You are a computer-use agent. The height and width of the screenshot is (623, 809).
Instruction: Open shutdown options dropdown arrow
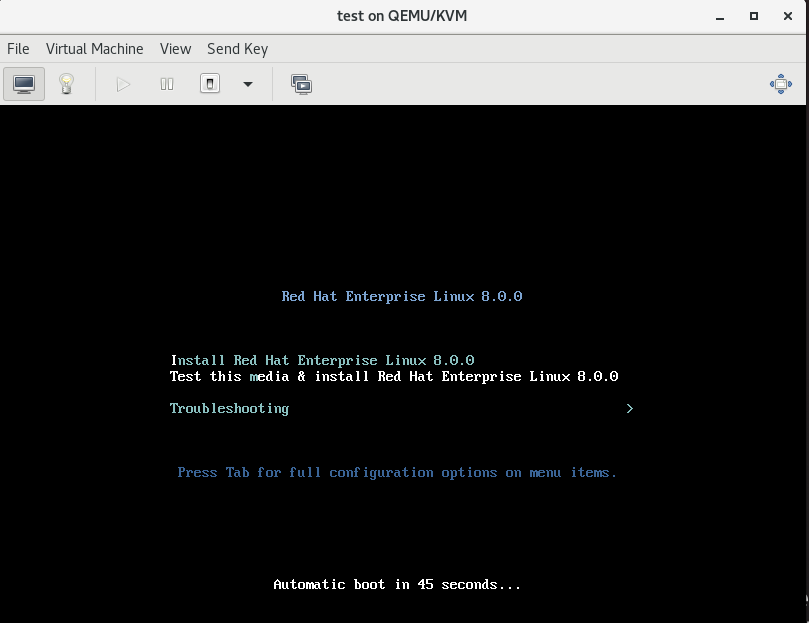click(x=248, y=84)
